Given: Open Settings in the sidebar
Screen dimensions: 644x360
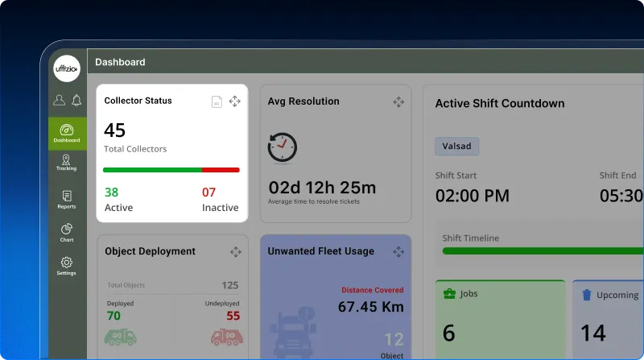Looking at the screenshot, I should tap(66, 266).
